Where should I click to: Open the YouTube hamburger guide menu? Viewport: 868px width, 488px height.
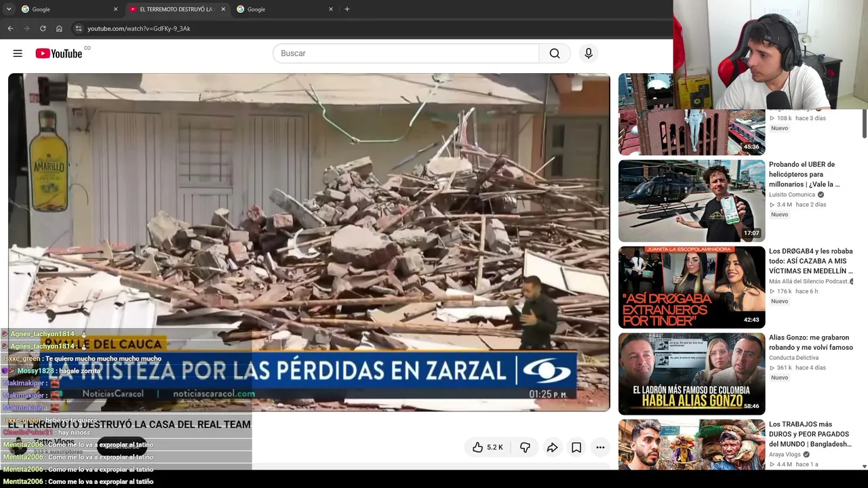click(x=18, y=54)
